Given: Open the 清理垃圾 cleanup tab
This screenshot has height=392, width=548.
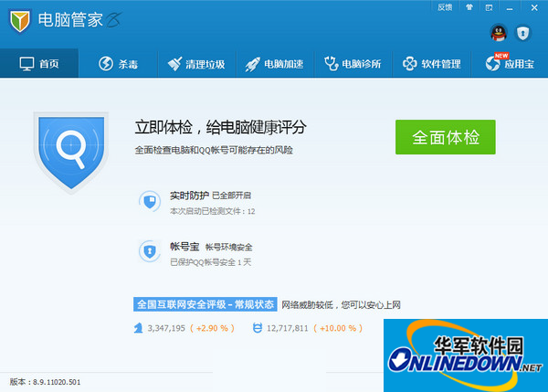Looking at the screenshot, I should (x=196, y=64).
